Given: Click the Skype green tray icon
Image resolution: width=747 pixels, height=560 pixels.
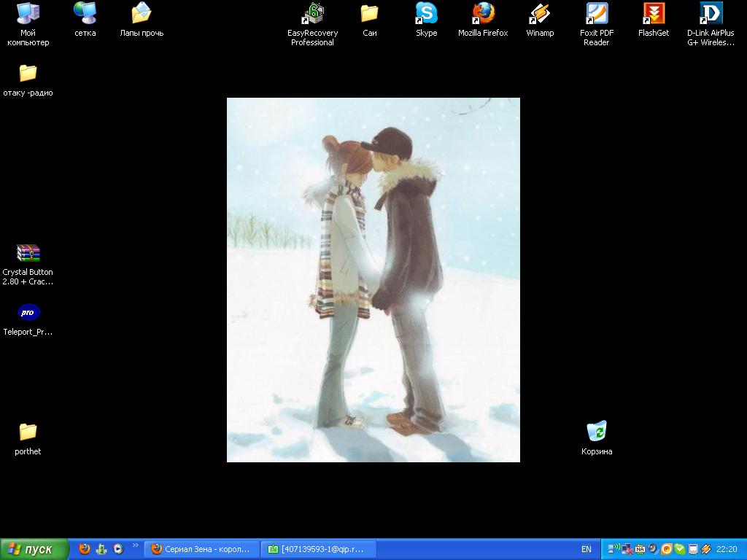Looking at the screenshot, I should (680, 549).
